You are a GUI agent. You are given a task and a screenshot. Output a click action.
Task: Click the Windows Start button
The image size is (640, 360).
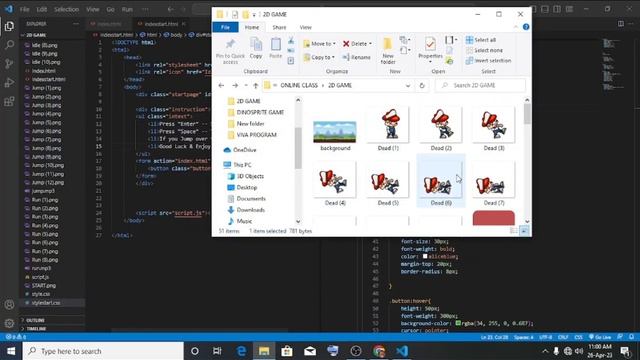11,351
